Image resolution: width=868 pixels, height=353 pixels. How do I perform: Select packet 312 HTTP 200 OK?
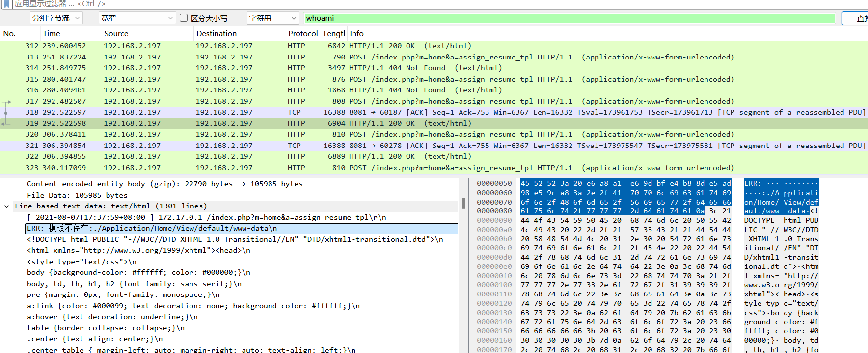[434, 46]
